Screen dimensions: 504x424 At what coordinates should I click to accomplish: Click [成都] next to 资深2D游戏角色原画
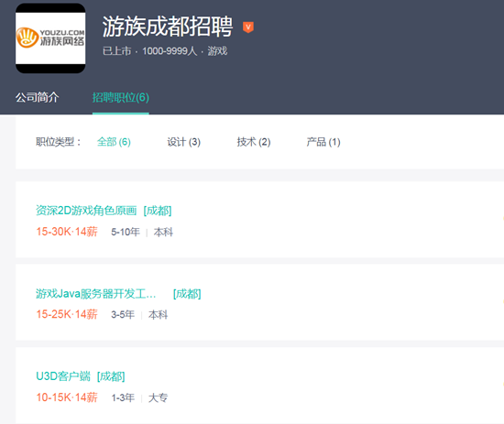[x=158, y=211]
